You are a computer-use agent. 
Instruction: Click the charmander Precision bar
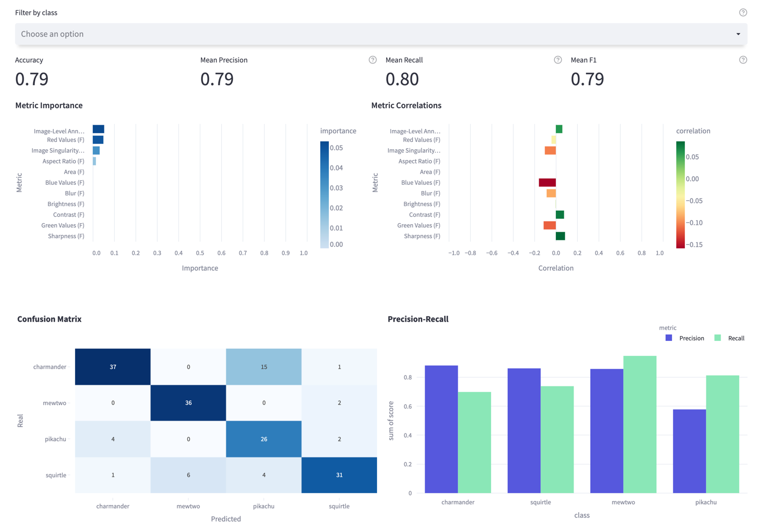pyautogui.click(x=441, y=429)
